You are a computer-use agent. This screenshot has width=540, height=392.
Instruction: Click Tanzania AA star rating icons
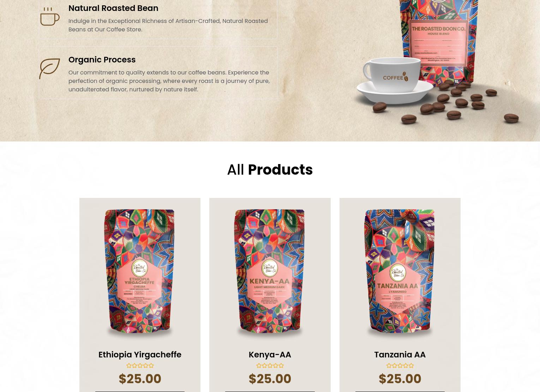pyautogui.click(x=400, y=366)
